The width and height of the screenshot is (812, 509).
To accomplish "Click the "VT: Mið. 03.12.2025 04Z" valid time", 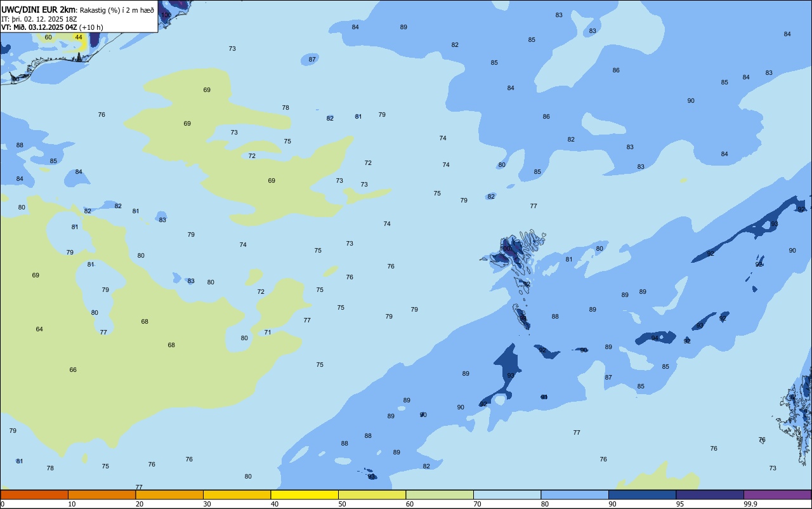I will [x=39, y=27].
